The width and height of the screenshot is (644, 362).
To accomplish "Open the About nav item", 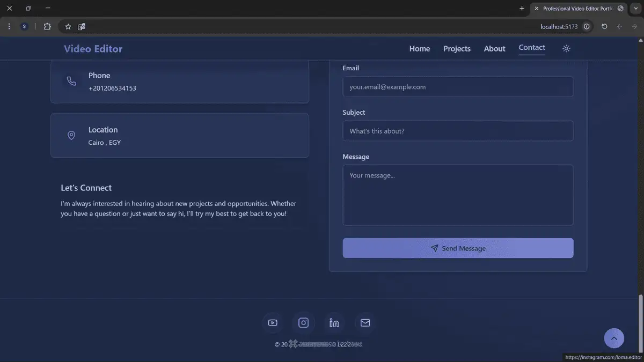I will tap(495, 48).
